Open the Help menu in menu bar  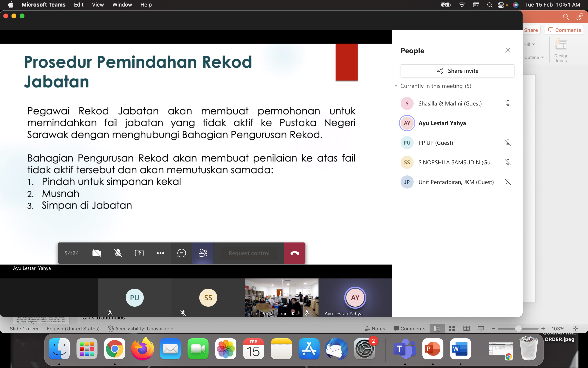pyautogui.click(x=146, y=5)
